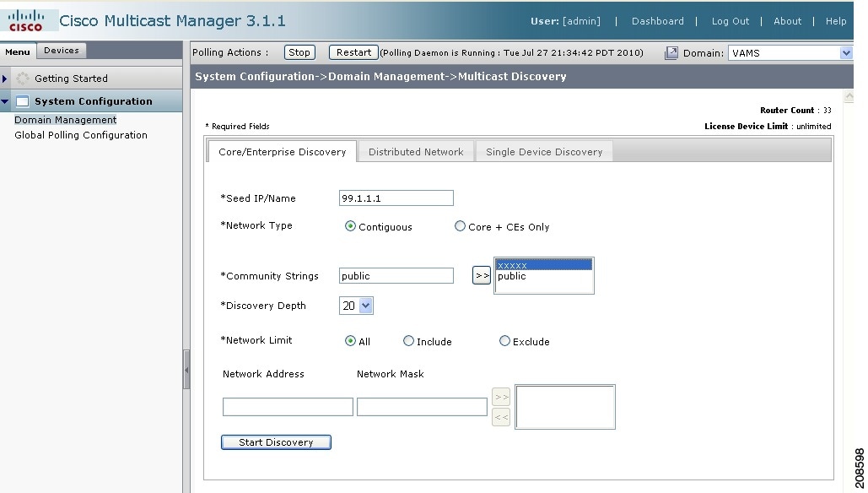Switch to the Devices tab
This screenshot has width=868, height=493.
coord(62,51)
